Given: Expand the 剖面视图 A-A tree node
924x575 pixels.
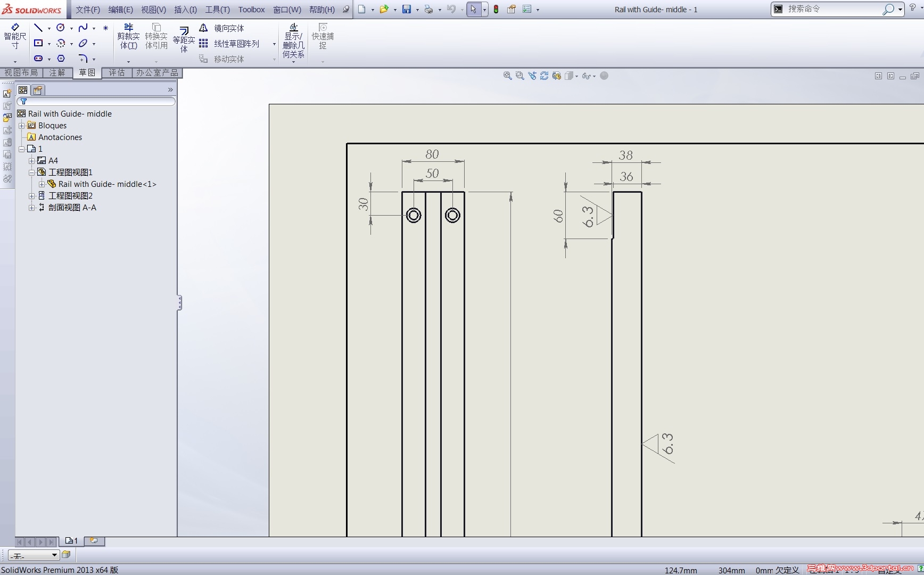Looking at the screenshot, I should click(31, 208).
